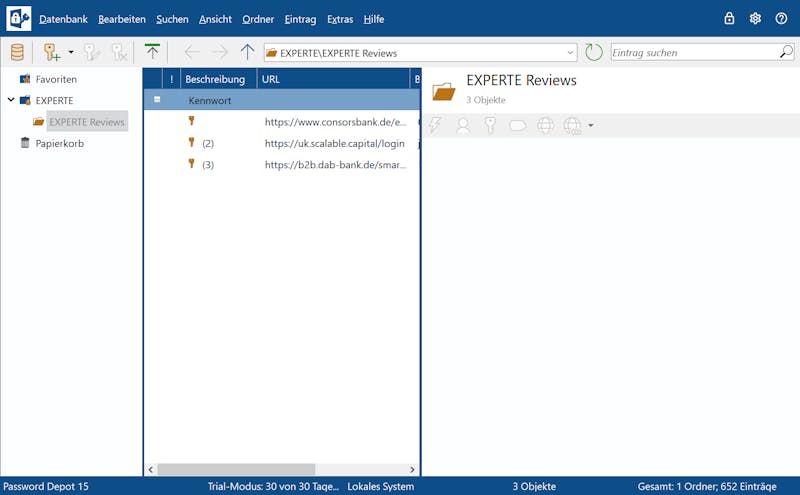
Task: Click the 3 Objekte status bar text
Action: [x=534, y=486]
